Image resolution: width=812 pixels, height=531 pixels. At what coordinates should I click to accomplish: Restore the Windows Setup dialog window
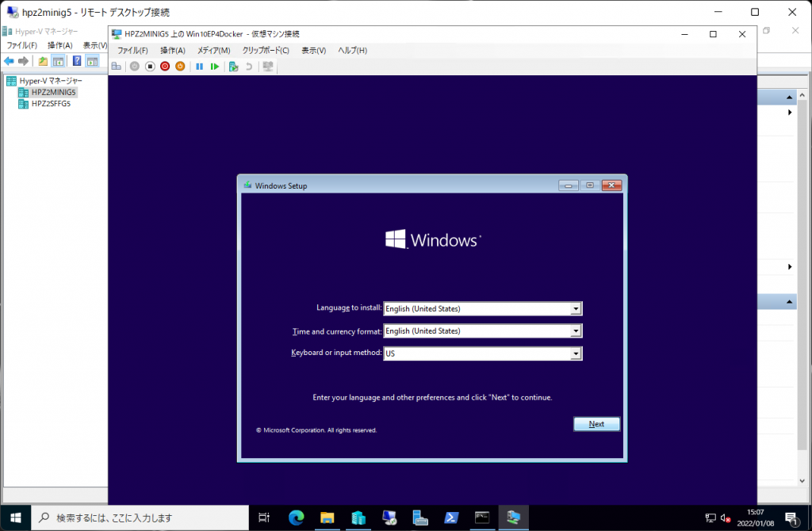[590, 185]
